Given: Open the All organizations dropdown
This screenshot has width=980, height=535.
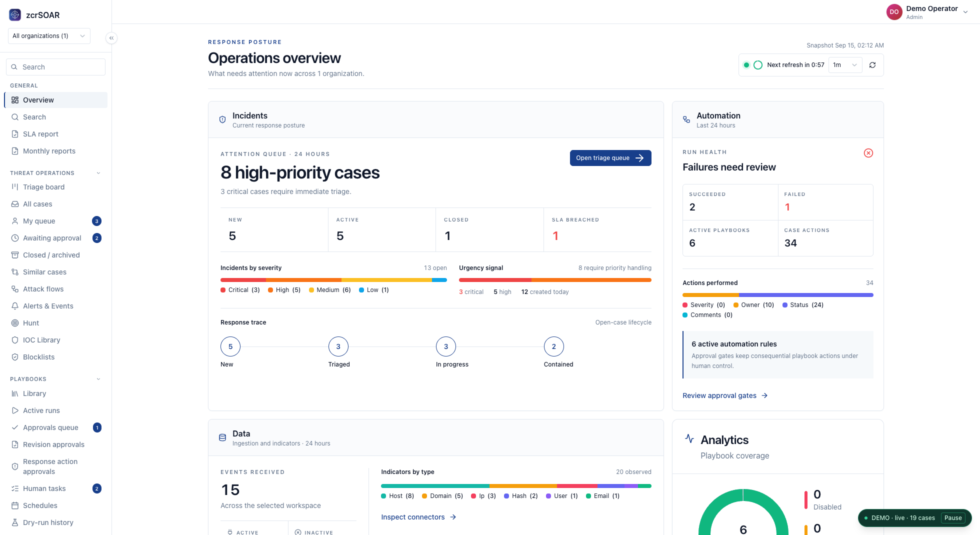Looking at the screenshot, I should click(x=49, y=36).
